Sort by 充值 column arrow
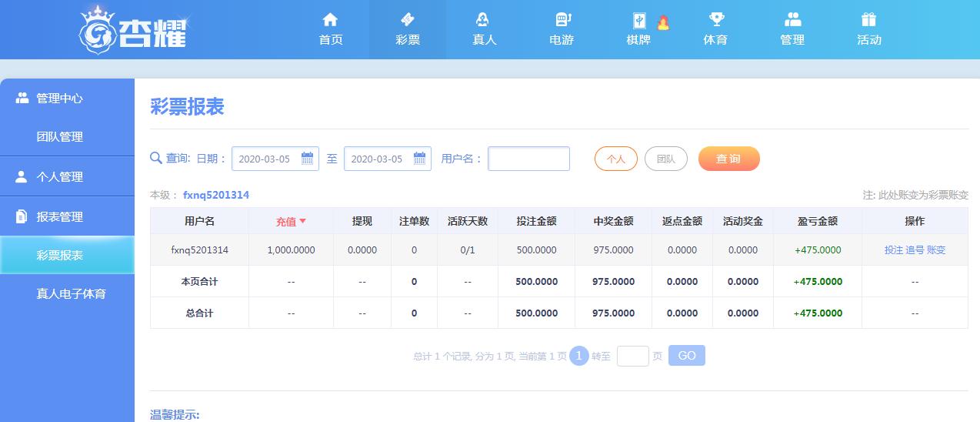 pyautogui.click(x=302, y=221)
